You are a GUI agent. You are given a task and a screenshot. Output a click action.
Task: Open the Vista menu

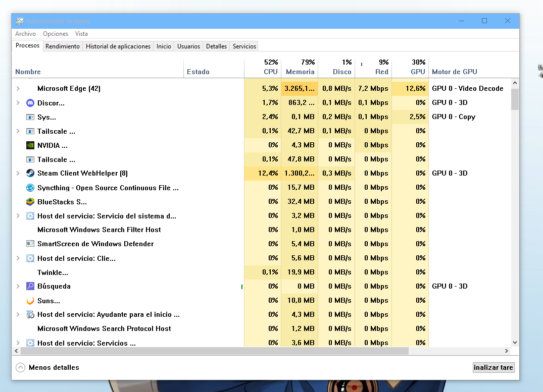pos(81,34)
